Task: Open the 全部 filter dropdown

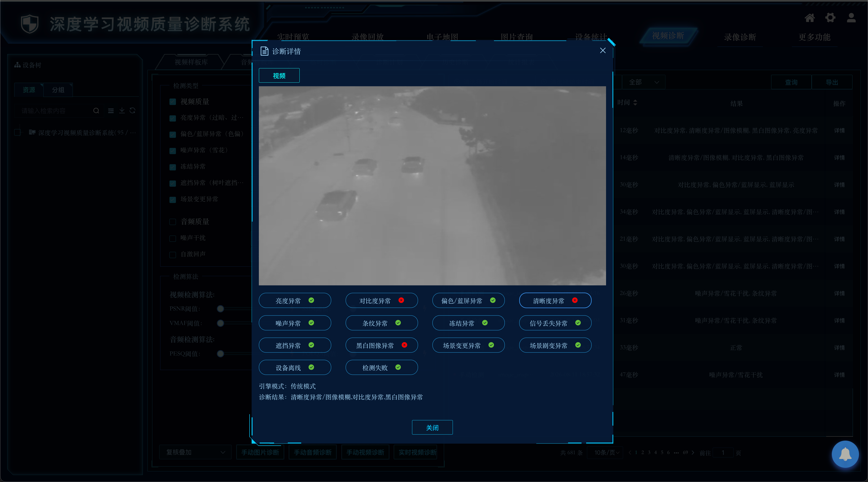Action: pyautogui.click(x=643, y=82)
